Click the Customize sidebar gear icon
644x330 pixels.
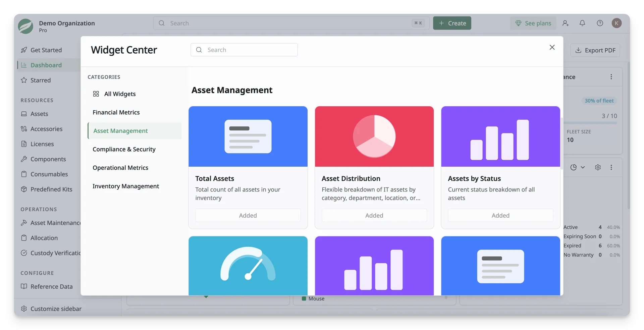pyautogui.click(x=24, y=309)
